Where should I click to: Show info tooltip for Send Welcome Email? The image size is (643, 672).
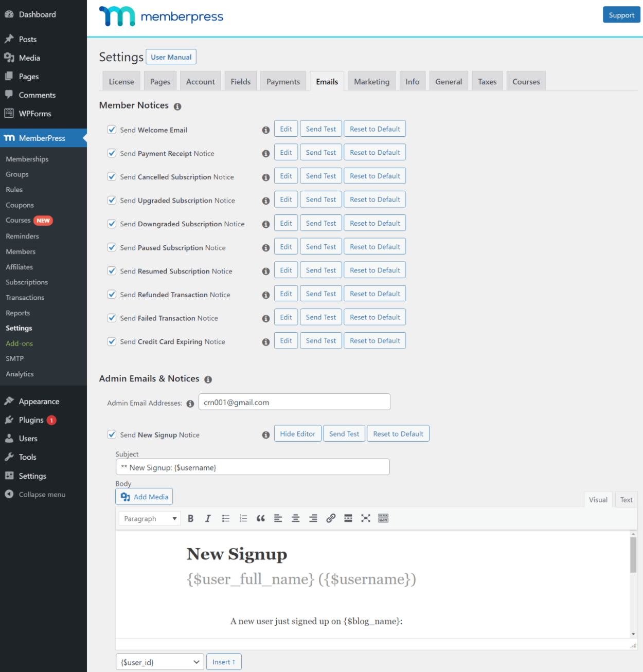[266, 130]
